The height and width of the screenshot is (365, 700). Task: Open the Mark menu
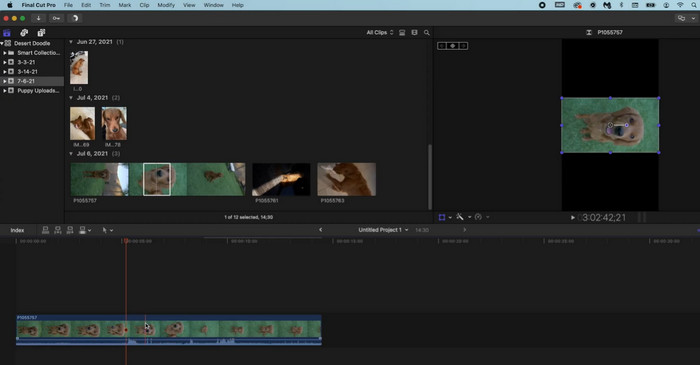click(125, 5)
